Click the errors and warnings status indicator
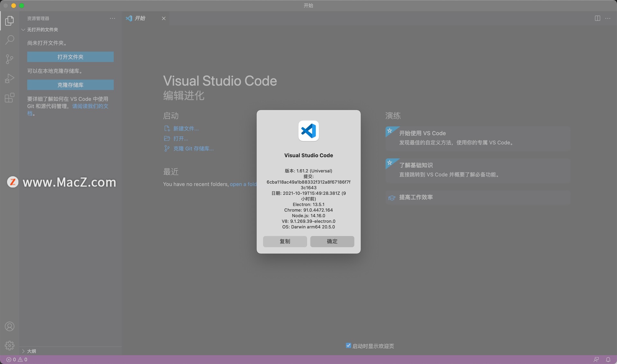The height and width of the screenshot is (364, 617). coord(17,360)
